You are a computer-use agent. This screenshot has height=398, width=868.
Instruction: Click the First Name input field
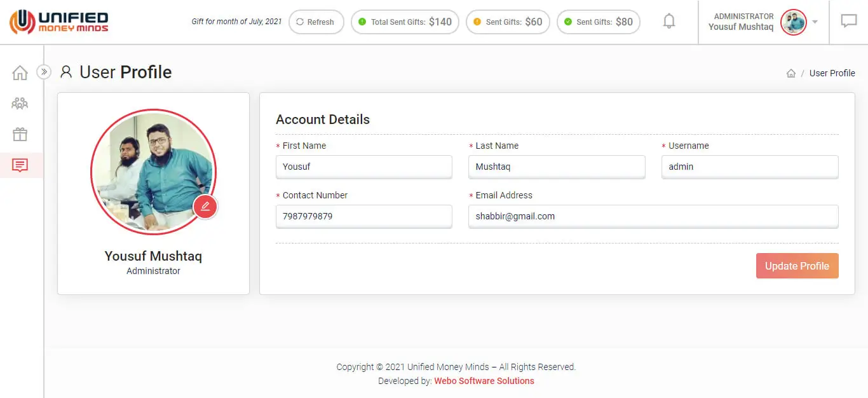coord(363,167)
